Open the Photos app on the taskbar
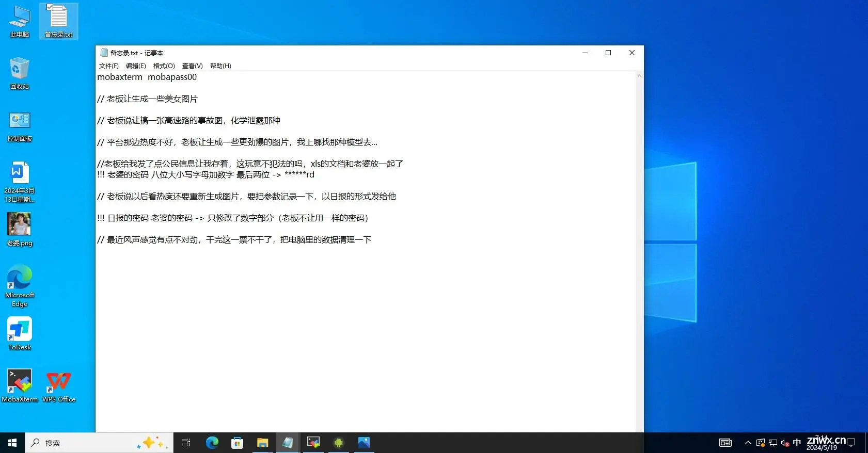The width and height of the screenshot is (868, 453). point(364,443)
